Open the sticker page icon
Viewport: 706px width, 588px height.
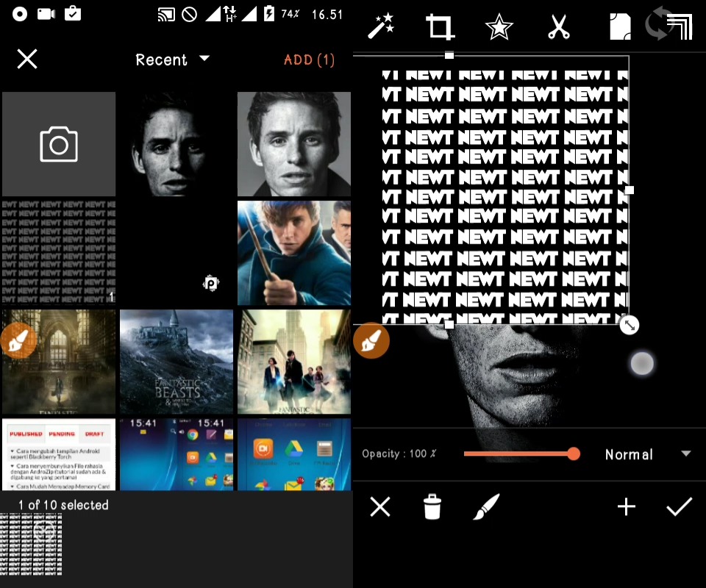620,27
